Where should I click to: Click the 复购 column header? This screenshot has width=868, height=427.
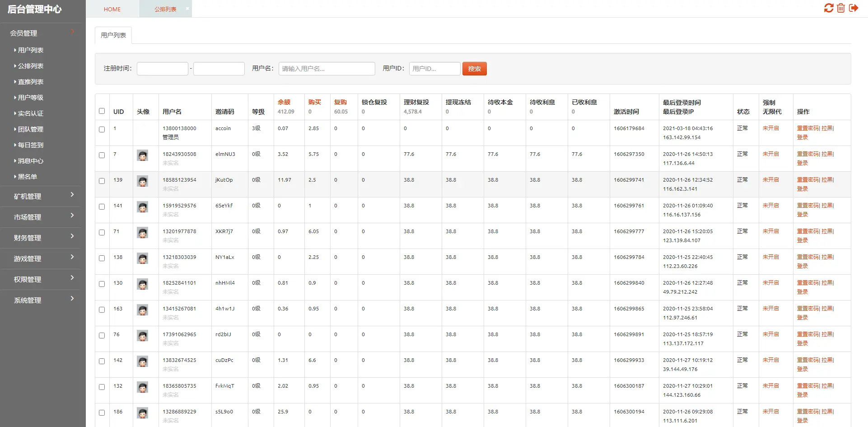click(341, 102)
